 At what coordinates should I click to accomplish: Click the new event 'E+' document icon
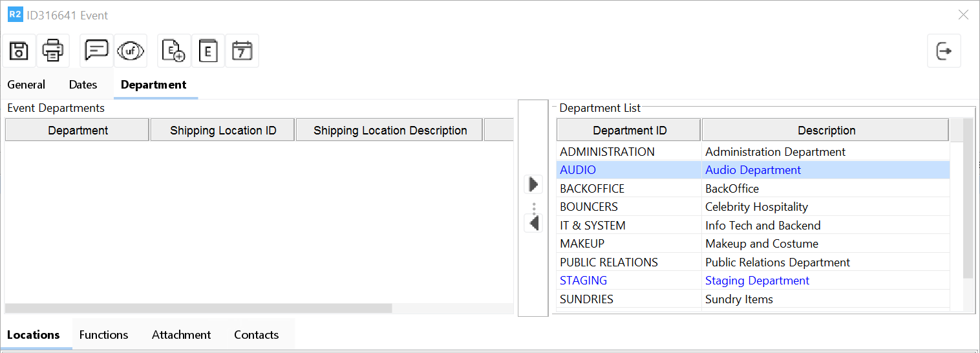tap(174, 51)
